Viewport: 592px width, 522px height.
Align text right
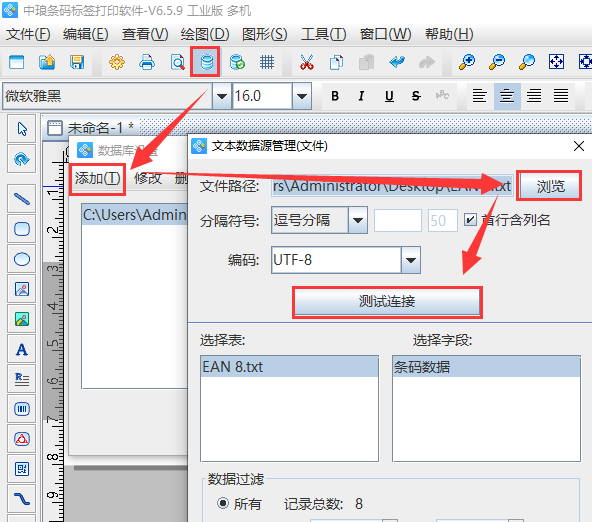[534, 96]
